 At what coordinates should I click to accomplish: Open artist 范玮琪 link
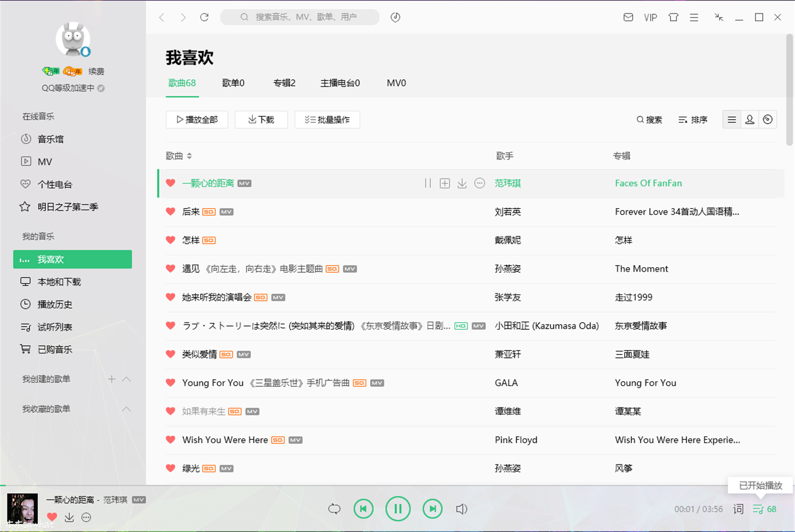507,184
